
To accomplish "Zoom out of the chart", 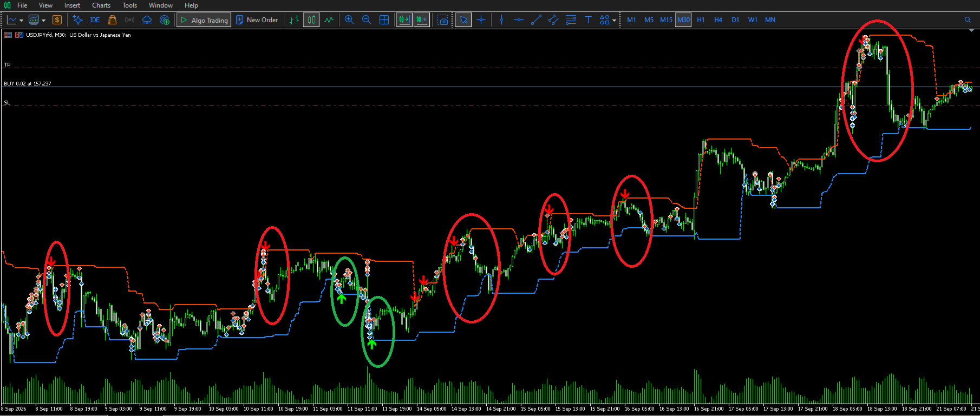I will 367,20.
